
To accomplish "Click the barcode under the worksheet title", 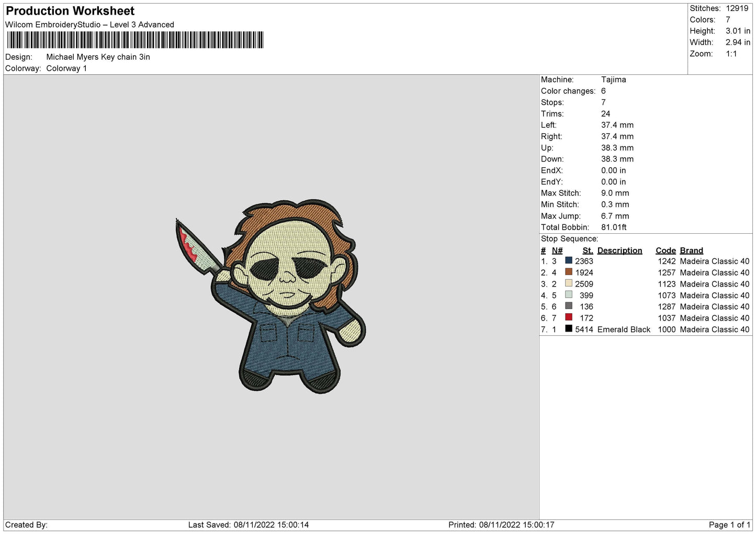I will (x=136, y=40).
